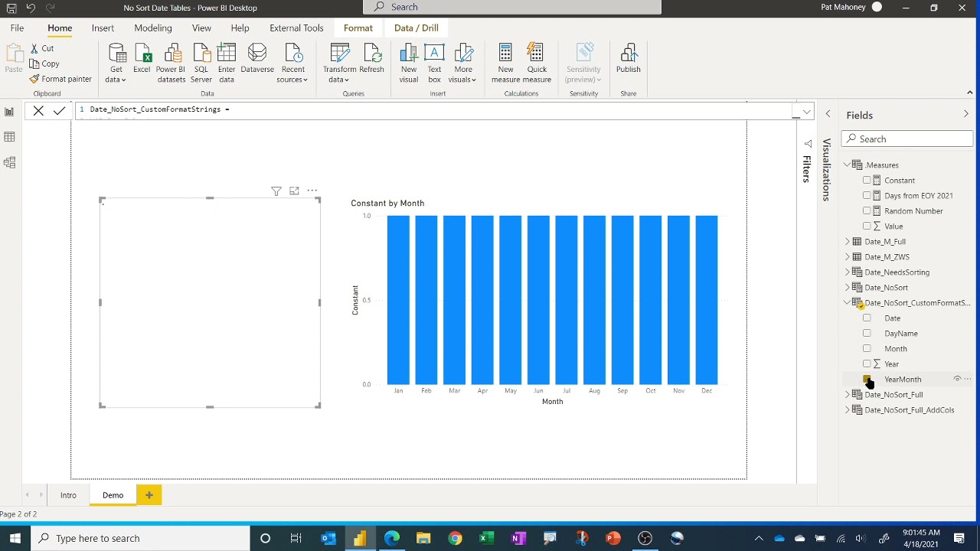Commit formula with the checkmark icon
This screenshot has width=980, height=551.
[59, 111]
